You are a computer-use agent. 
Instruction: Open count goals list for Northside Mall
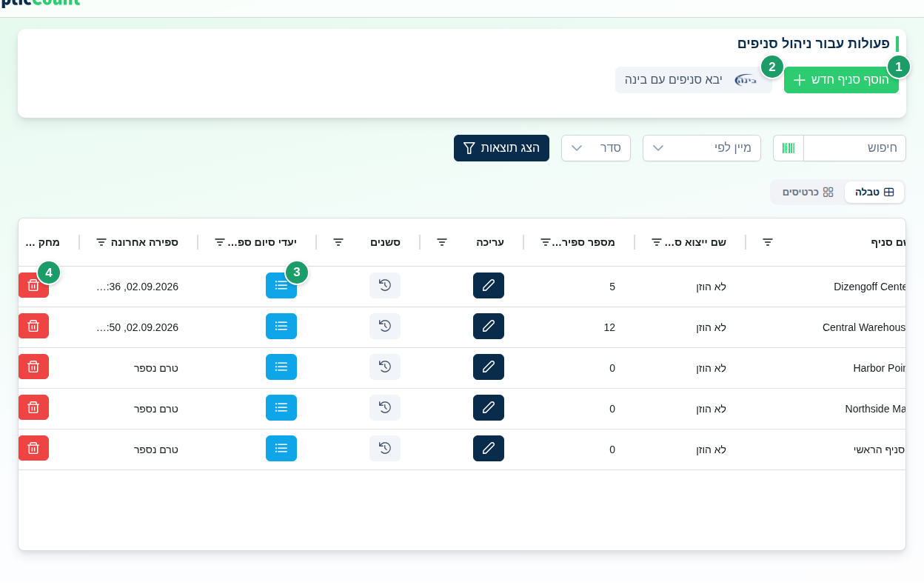(281, 407)
